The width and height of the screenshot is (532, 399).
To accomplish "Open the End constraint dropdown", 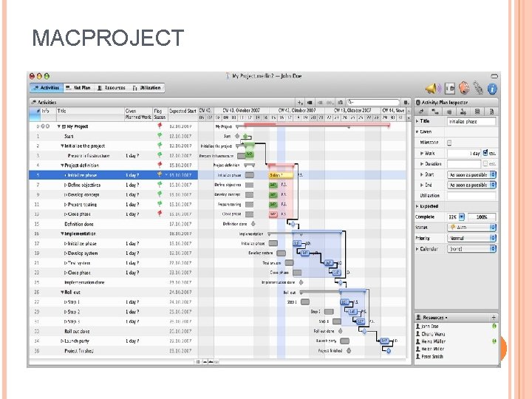I will point(471,185).
